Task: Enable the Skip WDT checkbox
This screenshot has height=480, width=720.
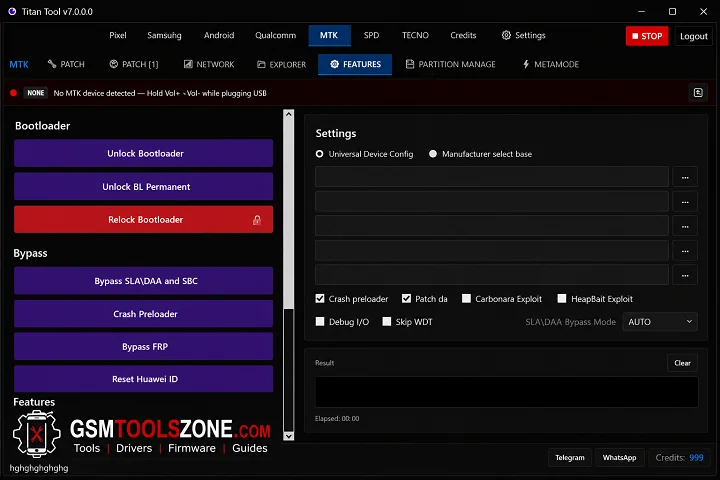Action: pos(387,322)
